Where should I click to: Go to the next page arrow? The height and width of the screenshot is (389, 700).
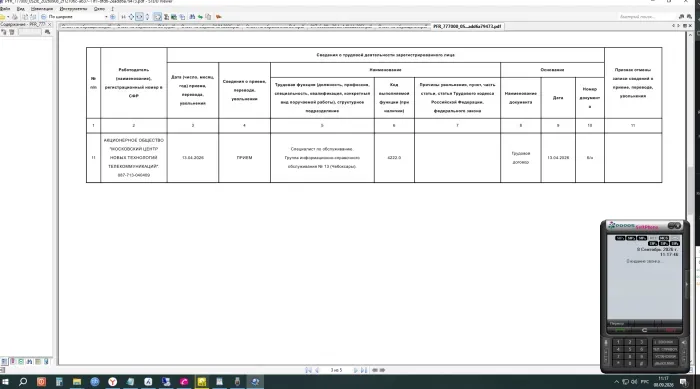pyautogui.click(x=355, y=370)
